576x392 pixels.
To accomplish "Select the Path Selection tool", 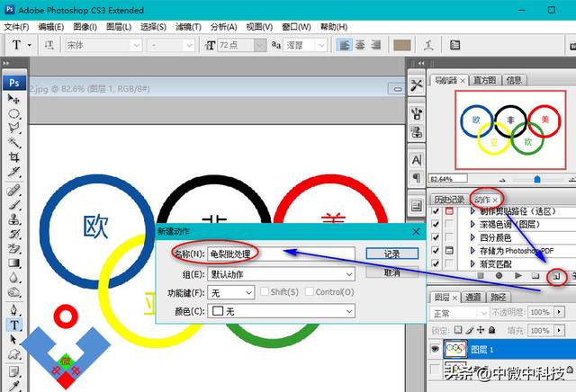I will [14, 340].
